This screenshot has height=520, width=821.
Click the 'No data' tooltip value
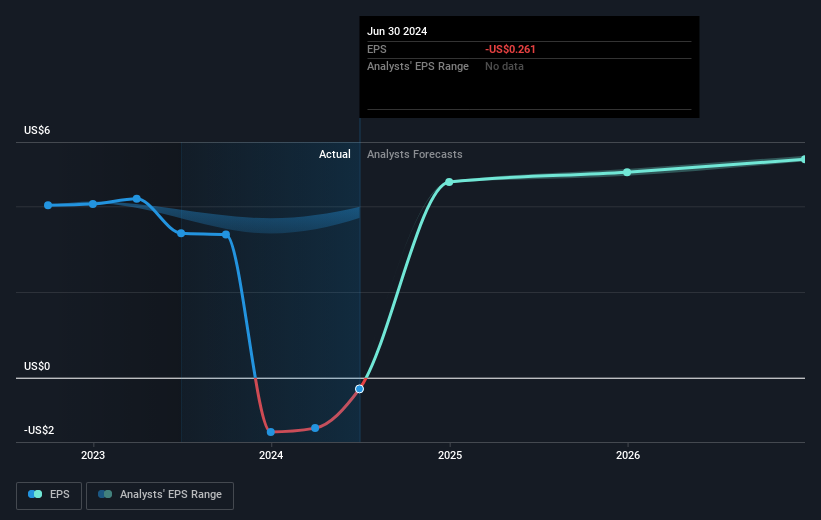(x=504, y=67)
